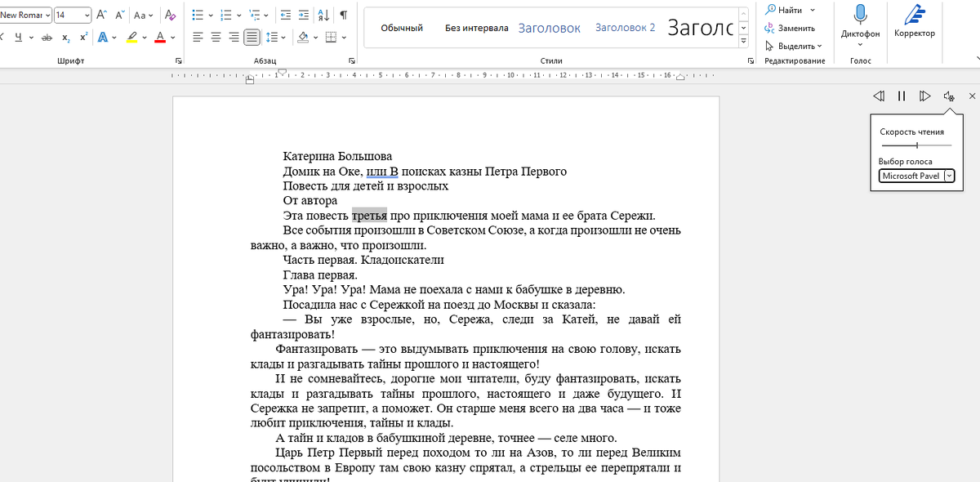
Task: Insert a bulleted list
Action: pos(198,16)
